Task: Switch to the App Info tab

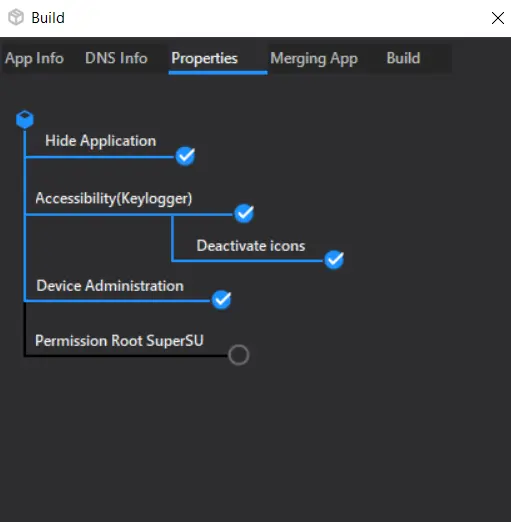Action: (x=34, y=58)
